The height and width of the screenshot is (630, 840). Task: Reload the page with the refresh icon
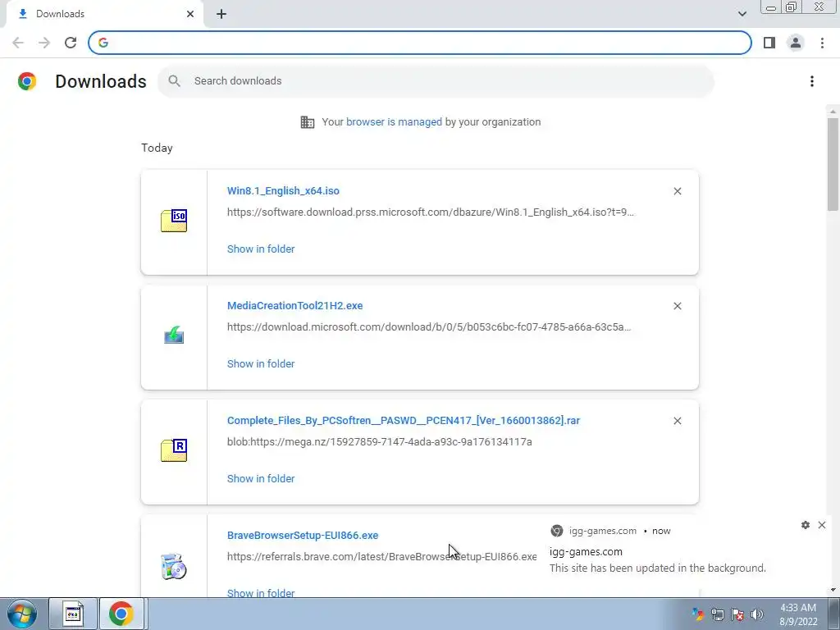71,43
